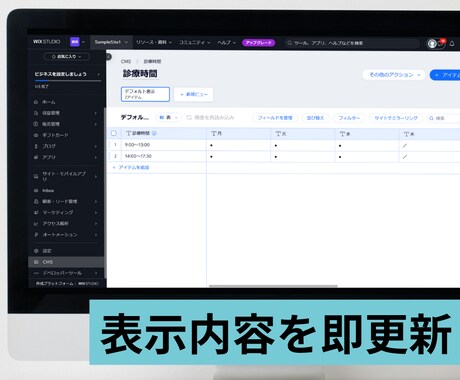460x380 pixels.
Task: Open the SampleSite1 site dropdown
Action: tap(111, 42)
